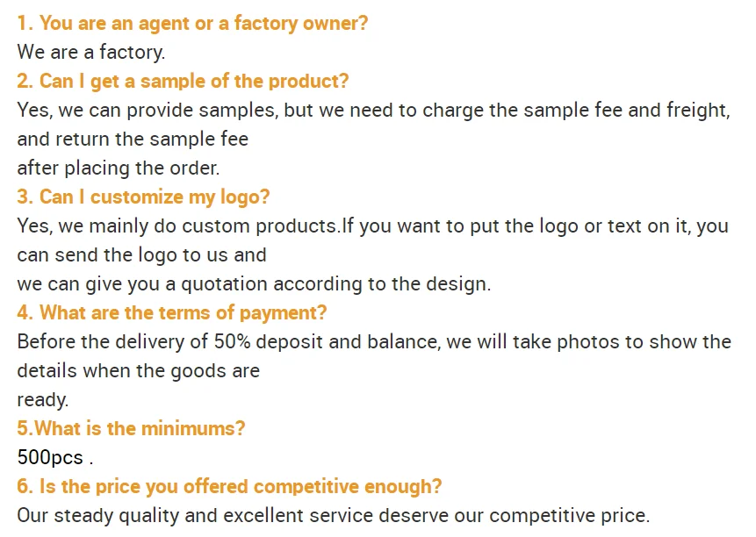Select the competitive price question heading
This screenshot has width=756, height=537.
tap(229, 486)
